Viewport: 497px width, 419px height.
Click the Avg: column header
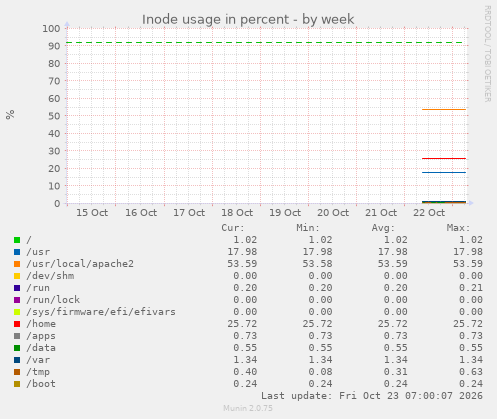pos(383,228)
